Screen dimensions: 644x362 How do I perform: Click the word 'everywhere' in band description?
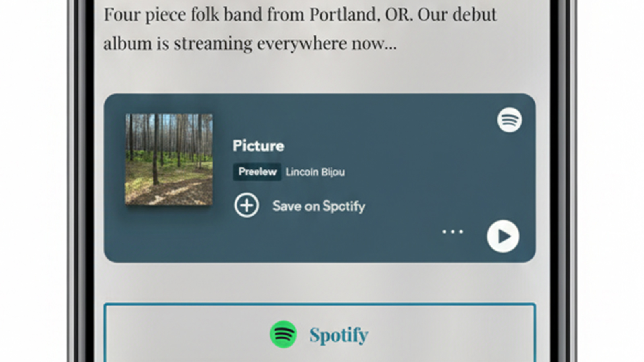coord(301,44)
